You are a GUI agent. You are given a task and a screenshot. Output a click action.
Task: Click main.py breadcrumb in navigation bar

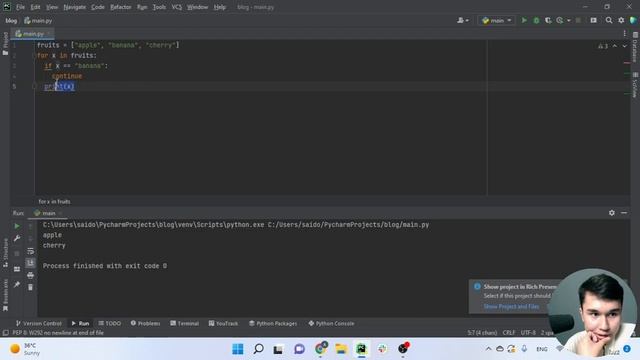(38, 20)
